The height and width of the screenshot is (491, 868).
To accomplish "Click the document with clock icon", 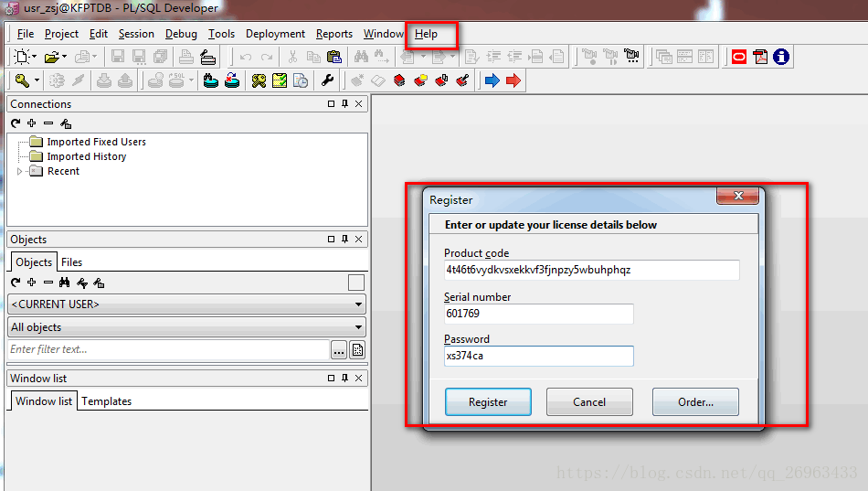I will click(301, 80).
